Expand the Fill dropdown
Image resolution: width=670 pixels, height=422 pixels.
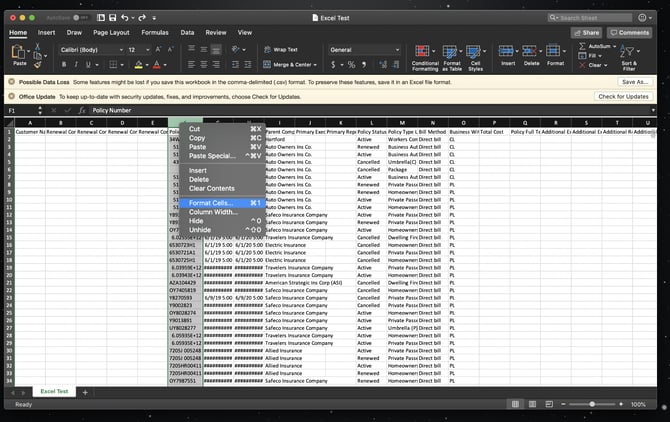(x=600, y=56)
